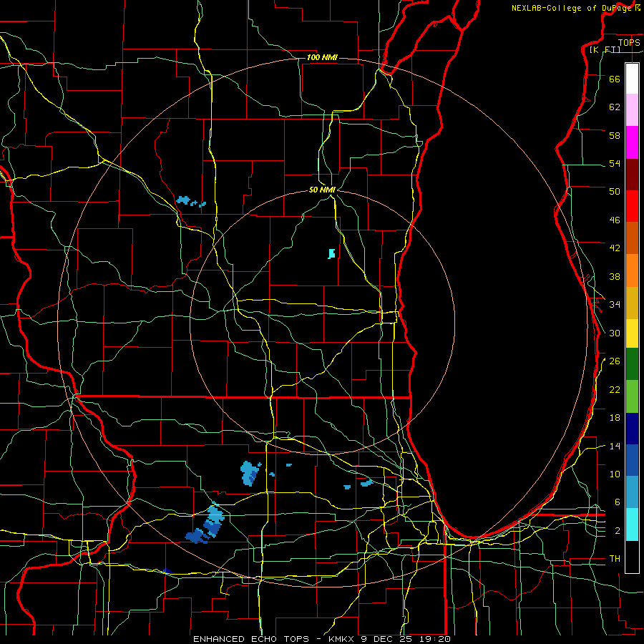Click the dark orange swatch near 42
The image size is (644, 644).
tap(632, 238)
